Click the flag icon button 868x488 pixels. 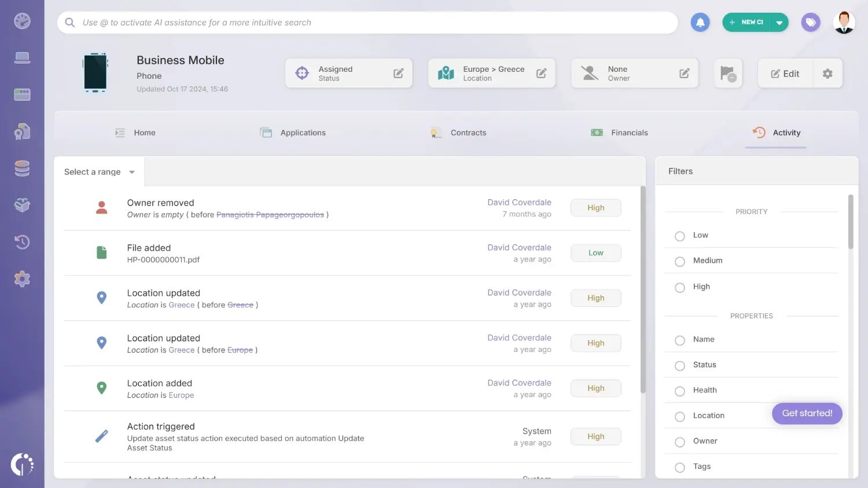(727, 74)
